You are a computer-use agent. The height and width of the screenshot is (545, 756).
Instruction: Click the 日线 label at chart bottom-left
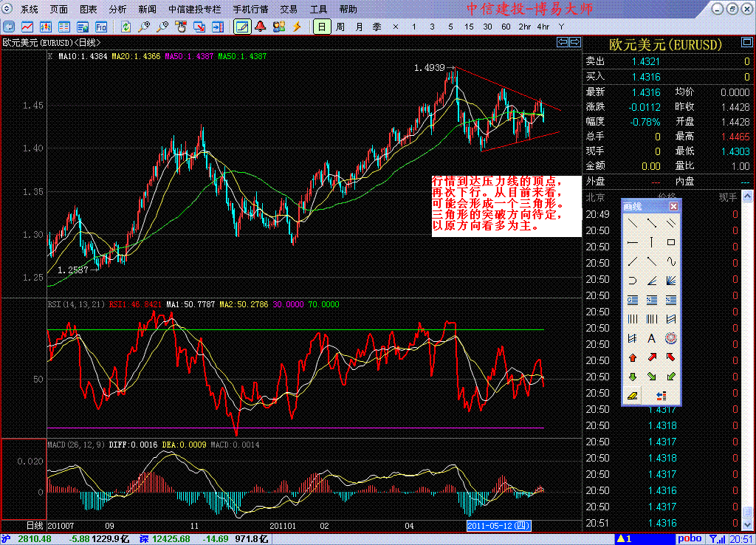pos(35,525)
